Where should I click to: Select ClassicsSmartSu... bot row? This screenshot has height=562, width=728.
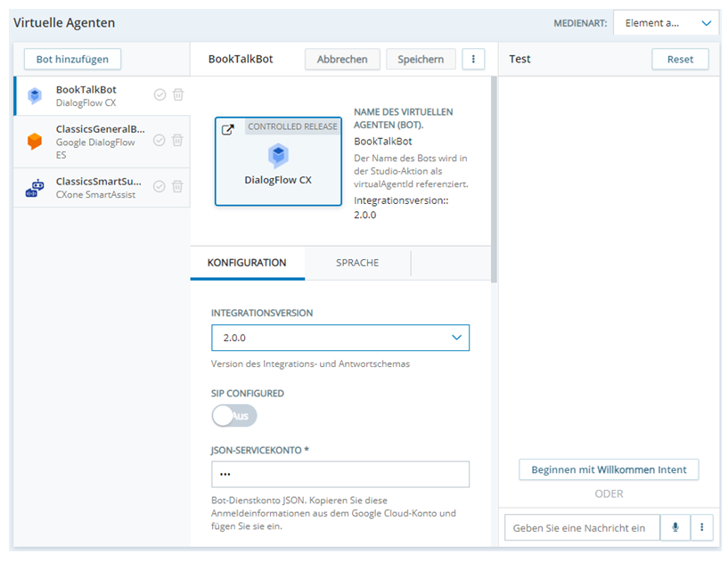tap(102, 188)
